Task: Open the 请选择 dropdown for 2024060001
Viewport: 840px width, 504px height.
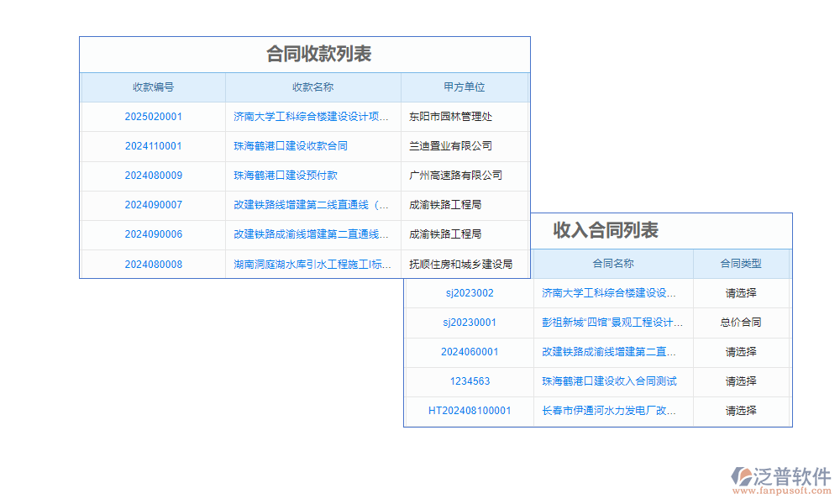Action: click(x=741, y=352)
